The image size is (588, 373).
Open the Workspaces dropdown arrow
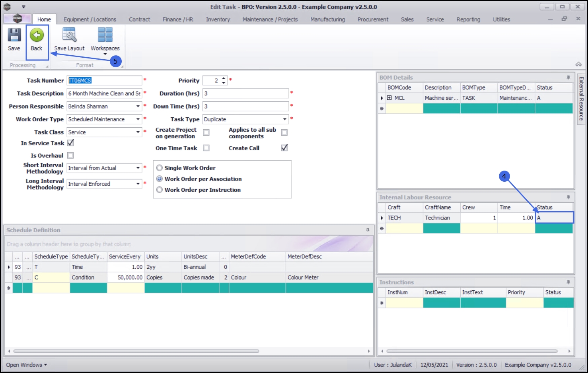pos(105,54)
